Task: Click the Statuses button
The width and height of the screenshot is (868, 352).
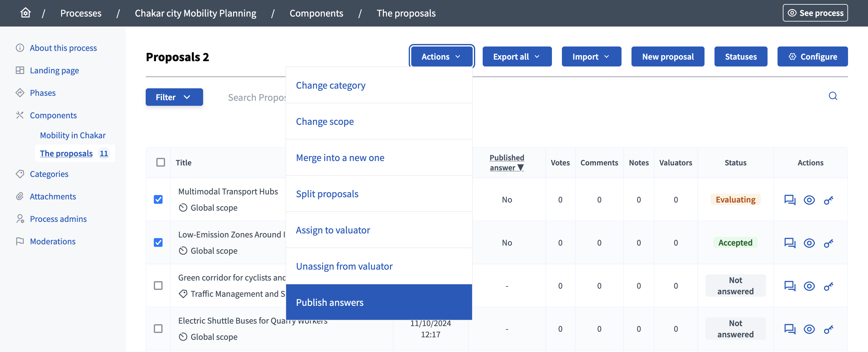Action: [741, 56]
